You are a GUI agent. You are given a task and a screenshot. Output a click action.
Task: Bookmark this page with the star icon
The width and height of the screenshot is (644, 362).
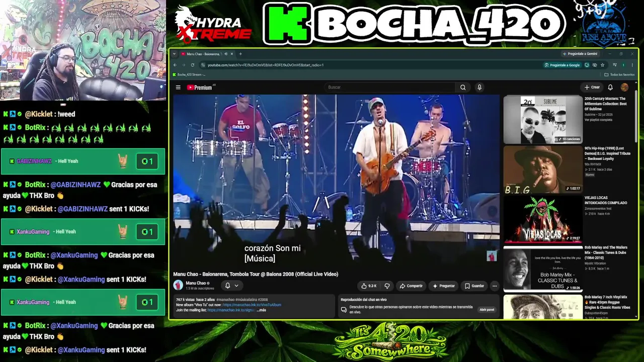603,65
